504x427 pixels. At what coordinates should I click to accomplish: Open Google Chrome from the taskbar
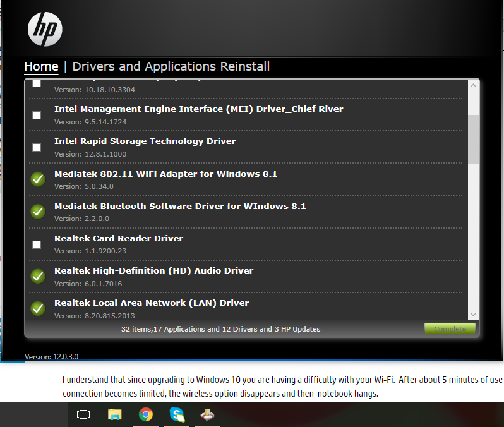(146, 414)
